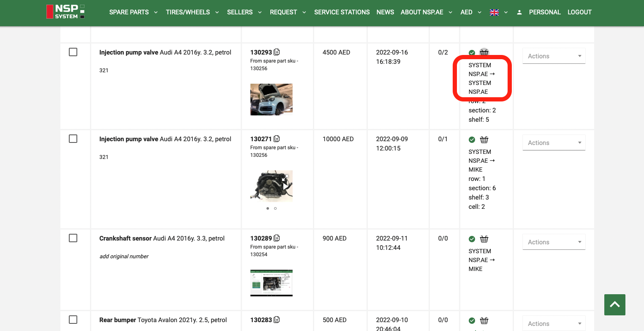Check the Rear bumper Toyota Avalon row

(x=73, y=320)
